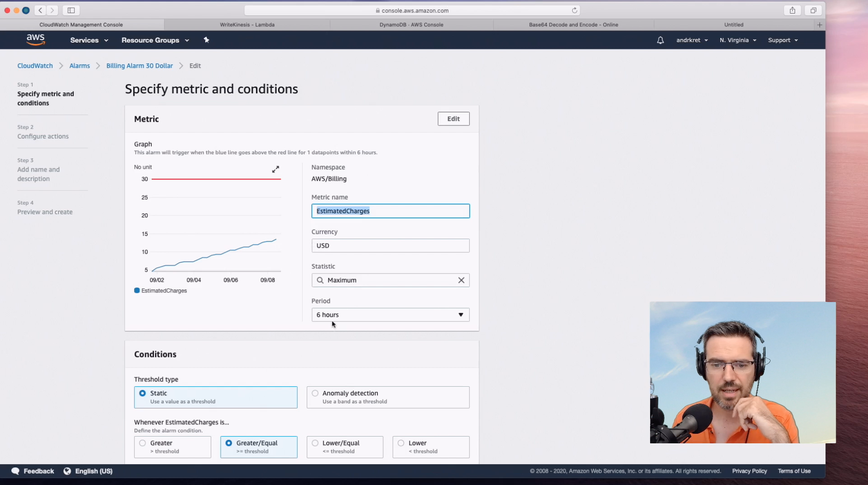Screen dimensions: 868x485
Task: Go to Alarms breadcrumb link
Action: [x=79, y=66]
